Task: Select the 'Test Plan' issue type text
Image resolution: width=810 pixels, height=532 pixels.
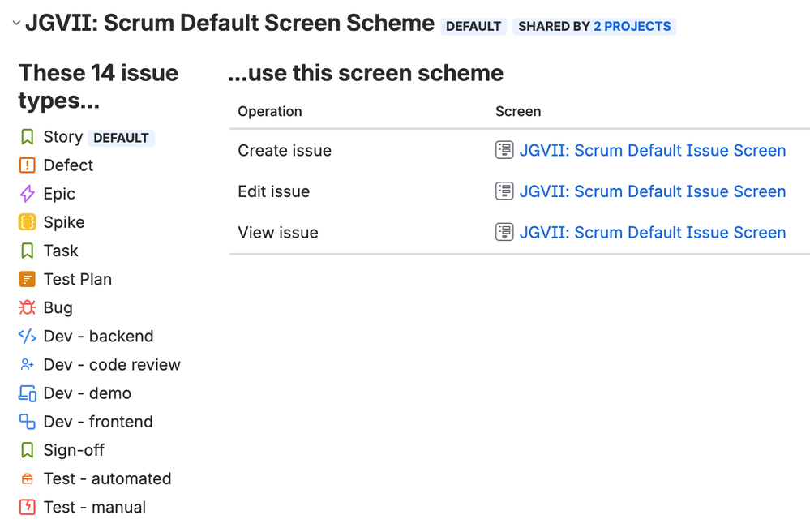Action: click(x=78, y=279)
